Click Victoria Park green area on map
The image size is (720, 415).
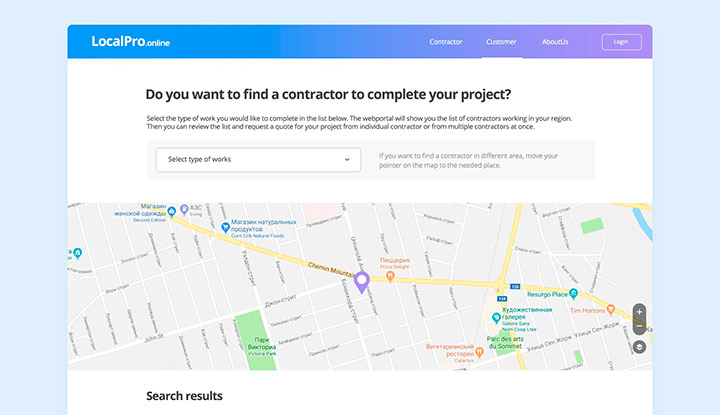pos(256,340)
